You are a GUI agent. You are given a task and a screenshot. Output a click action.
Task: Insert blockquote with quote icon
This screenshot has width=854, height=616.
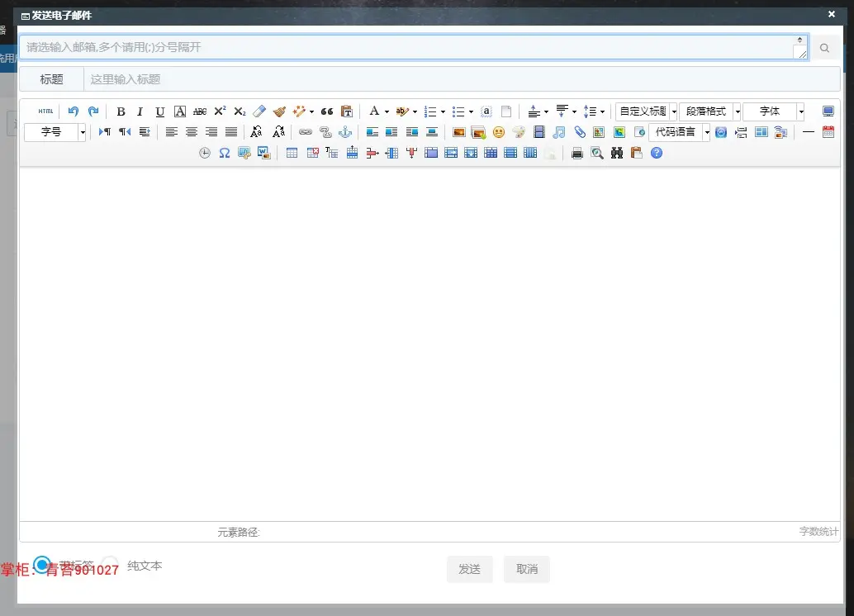(327, 111)
